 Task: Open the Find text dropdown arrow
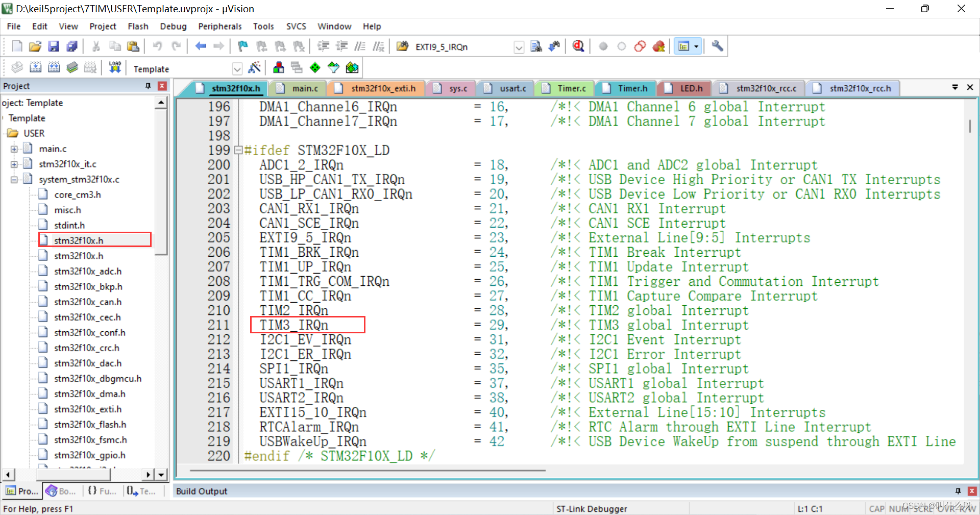click(519, 47)
